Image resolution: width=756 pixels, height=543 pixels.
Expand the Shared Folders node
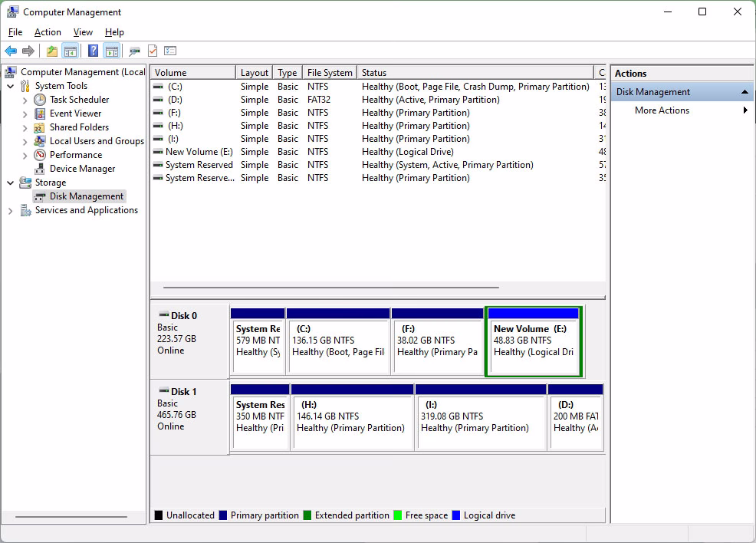25,128
